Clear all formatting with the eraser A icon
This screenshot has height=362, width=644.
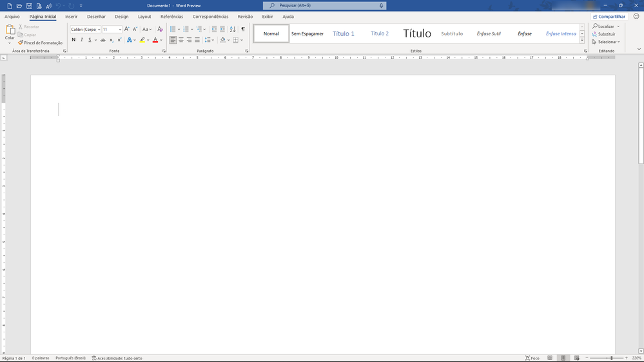160,29
